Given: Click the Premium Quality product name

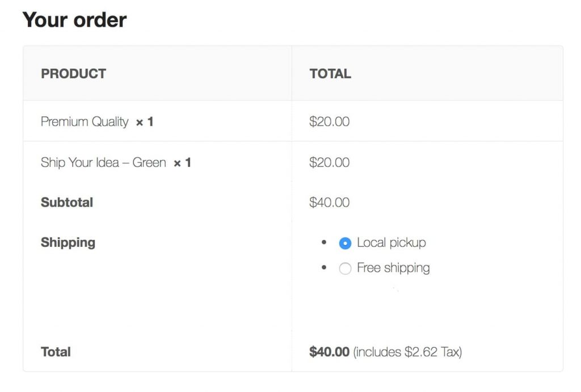Looking at the screenshot, I should tap(85, 121).
